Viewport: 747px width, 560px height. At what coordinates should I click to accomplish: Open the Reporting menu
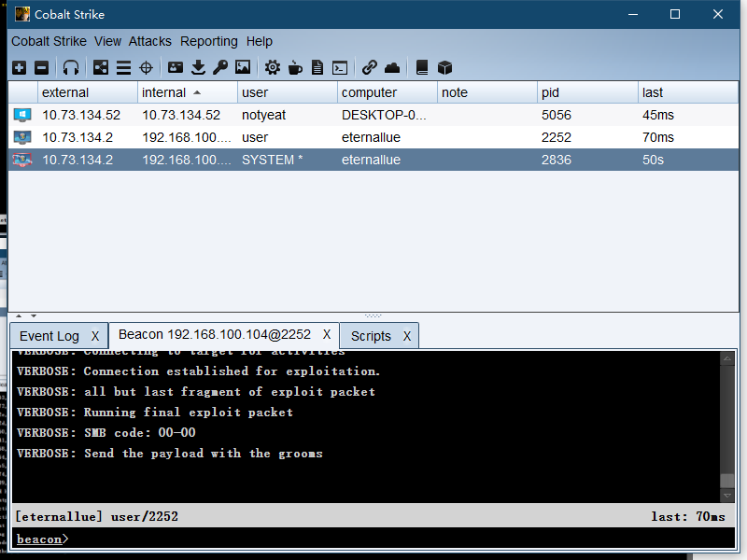[x=208, y=41]
